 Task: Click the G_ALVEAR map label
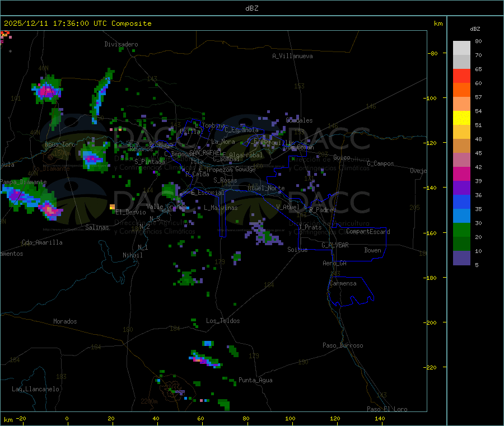335,245
